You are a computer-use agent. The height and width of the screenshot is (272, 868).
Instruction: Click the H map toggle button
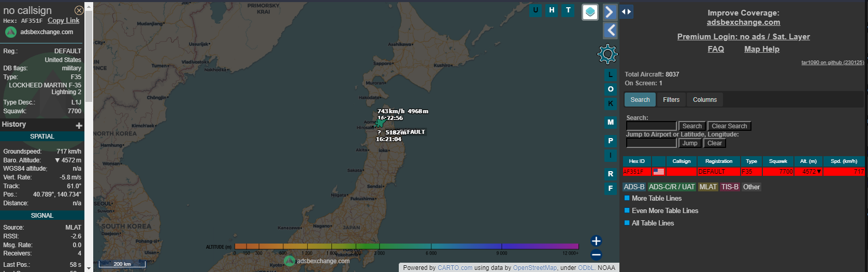pos(552,10)
